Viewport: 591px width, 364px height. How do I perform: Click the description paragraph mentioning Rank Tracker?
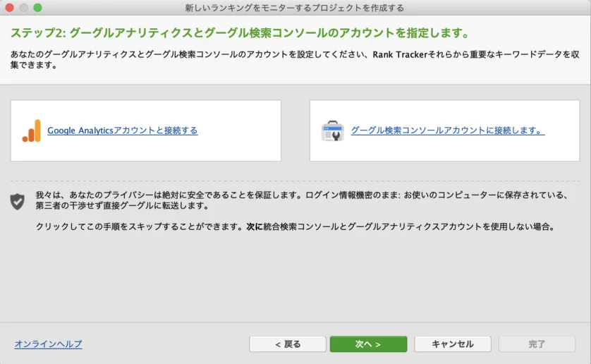click(295, 59)
